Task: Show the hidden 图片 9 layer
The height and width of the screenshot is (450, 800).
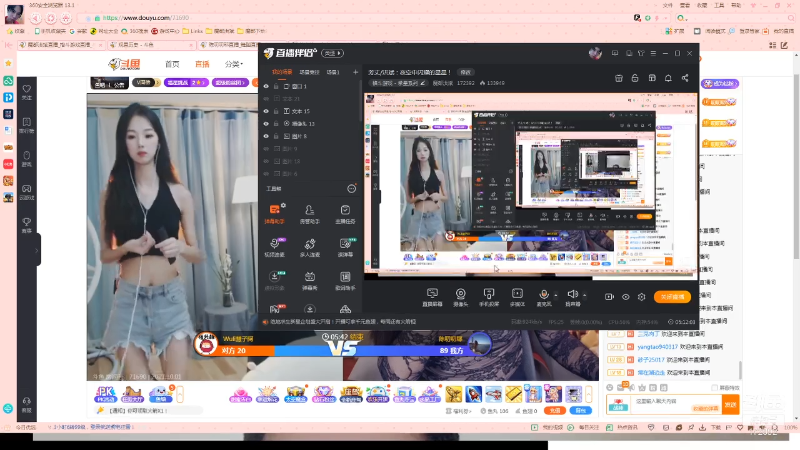Action: coord(266,148)
